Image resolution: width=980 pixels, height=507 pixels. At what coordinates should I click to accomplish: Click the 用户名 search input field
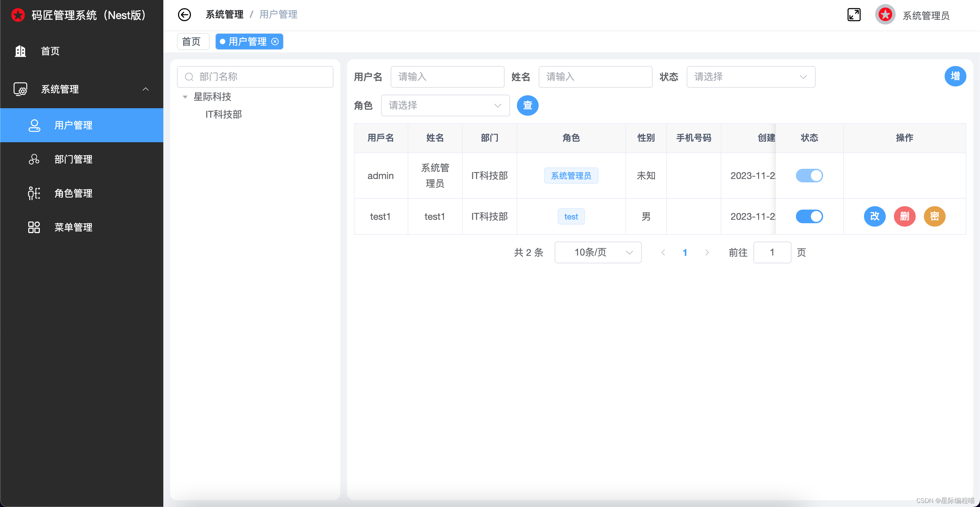point(447,77)
